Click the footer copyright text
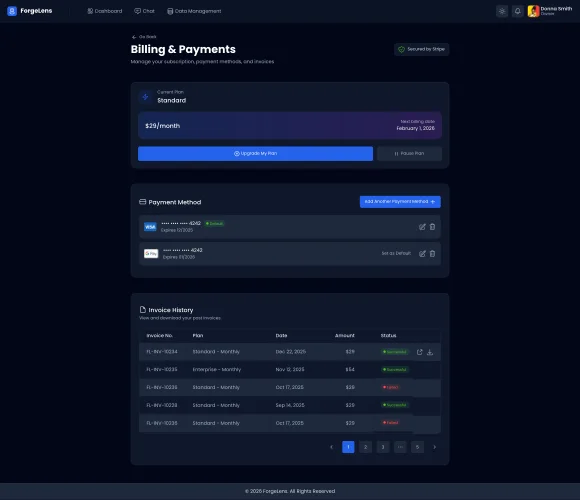 290,491
